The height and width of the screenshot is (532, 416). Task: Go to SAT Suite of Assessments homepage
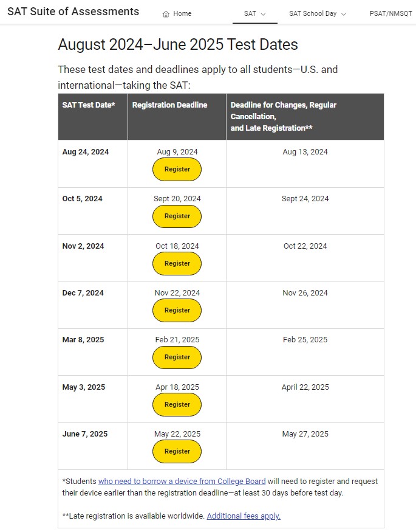pyautogui.click(x=73, y=12)
